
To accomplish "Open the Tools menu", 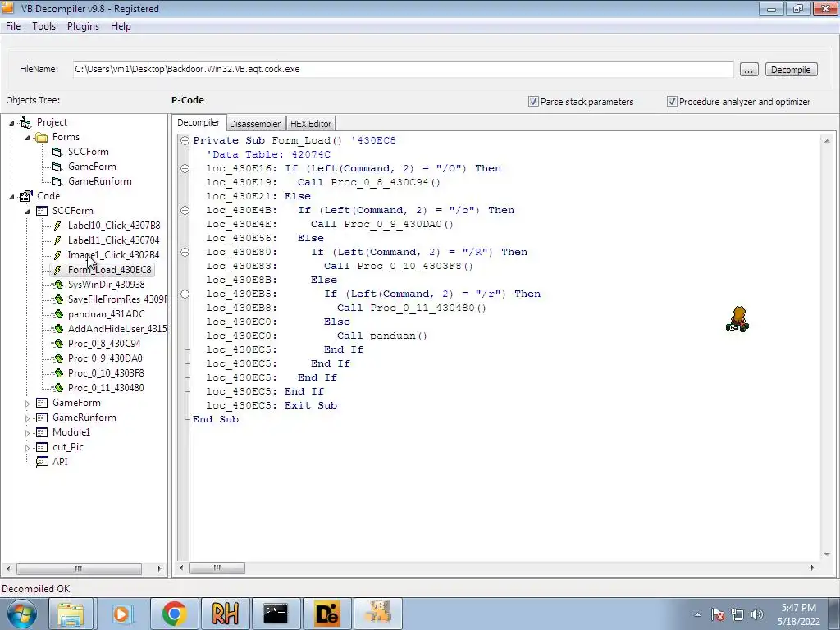I will [x=44, y=26].
